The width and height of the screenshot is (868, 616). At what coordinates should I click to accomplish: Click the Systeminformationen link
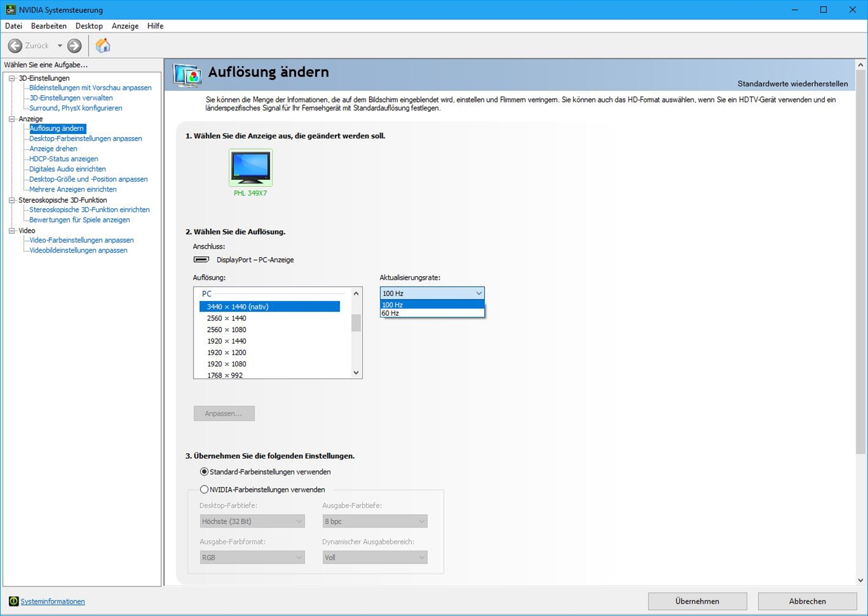(53, 601)
